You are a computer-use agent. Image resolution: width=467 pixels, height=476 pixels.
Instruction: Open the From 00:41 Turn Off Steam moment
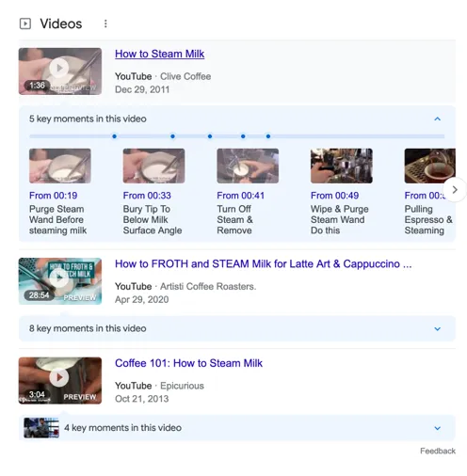coord(248,192)
